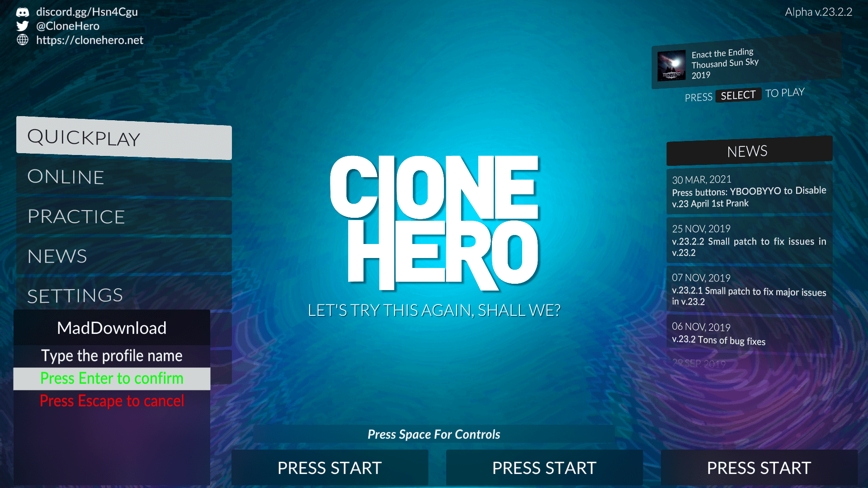868x488 pixels.
Task: Click the PRACTICE navigation item
Action: 76,215
